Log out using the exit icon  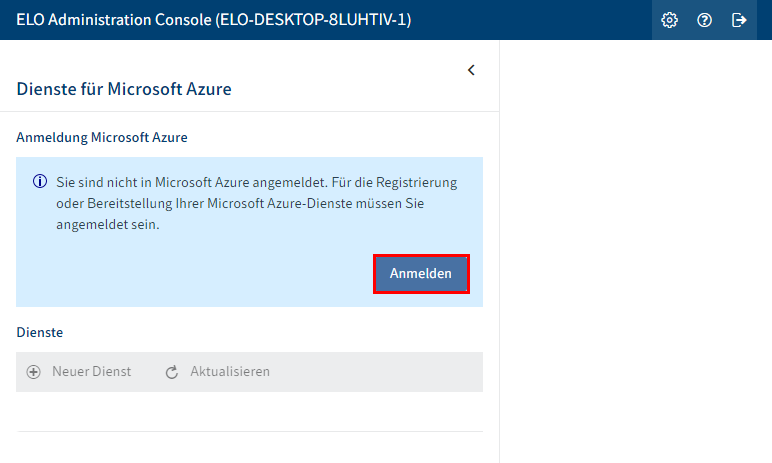(739, 20)
